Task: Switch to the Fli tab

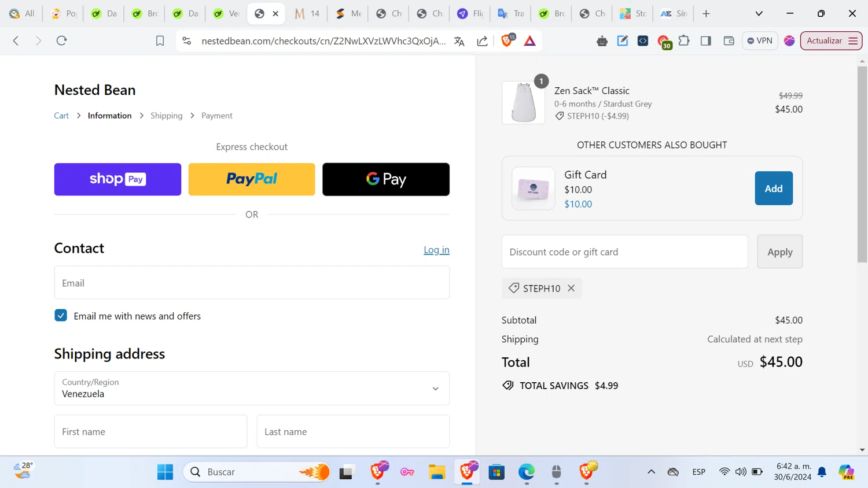Action: point(470,13)
